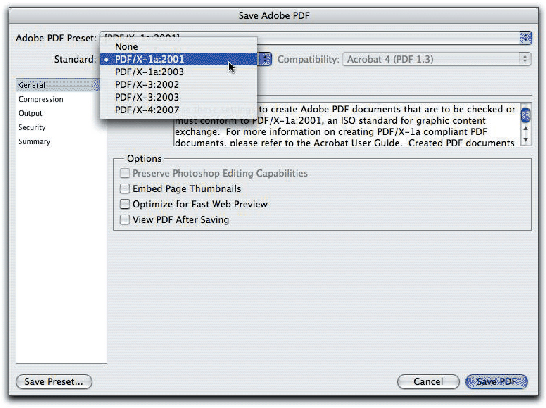Choose PDF/X-1a:2001 in the Standard menu
Image resolution: width=546 pixels, height=408 pixels.
[178, 59]
